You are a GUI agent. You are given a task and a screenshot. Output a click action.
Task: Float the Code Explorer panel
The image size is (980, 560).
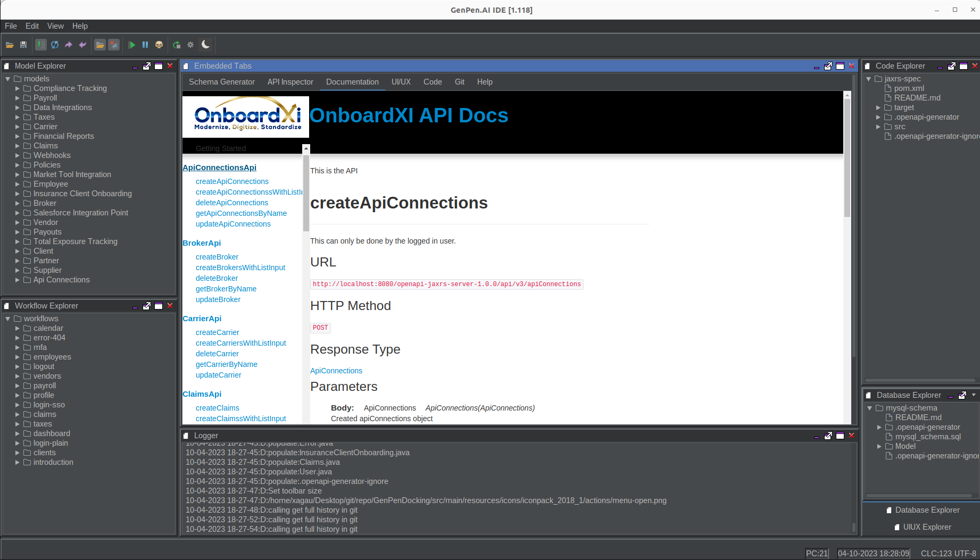(x=952, y=66)
